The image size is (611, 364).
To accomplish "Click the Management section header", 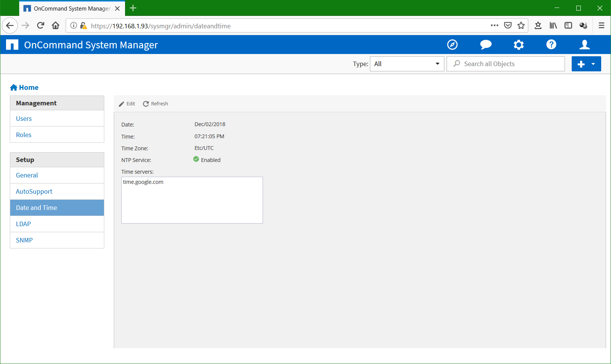I will point(57,103).
